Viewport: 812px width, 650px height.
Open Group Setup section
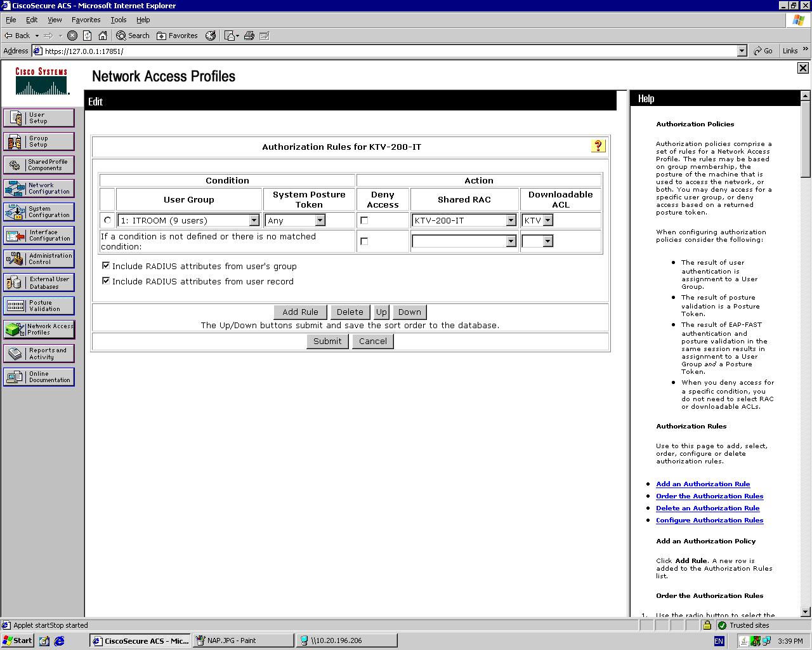(x=39, y=142)
